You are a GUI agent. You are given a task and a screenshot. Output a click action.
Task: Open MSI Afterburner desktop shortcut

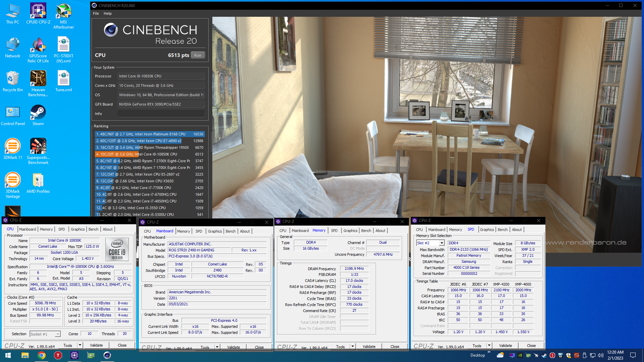click(x=63, y=16)
